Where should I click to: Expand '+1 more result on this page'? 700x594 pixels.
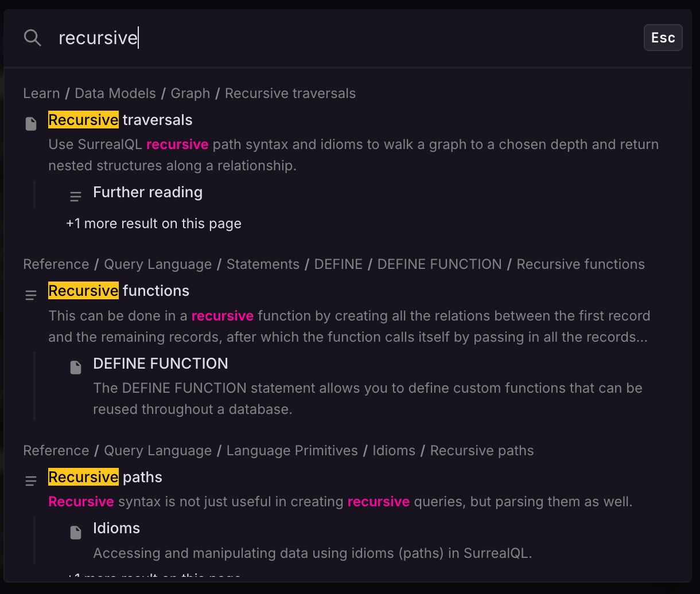[154, 224]
